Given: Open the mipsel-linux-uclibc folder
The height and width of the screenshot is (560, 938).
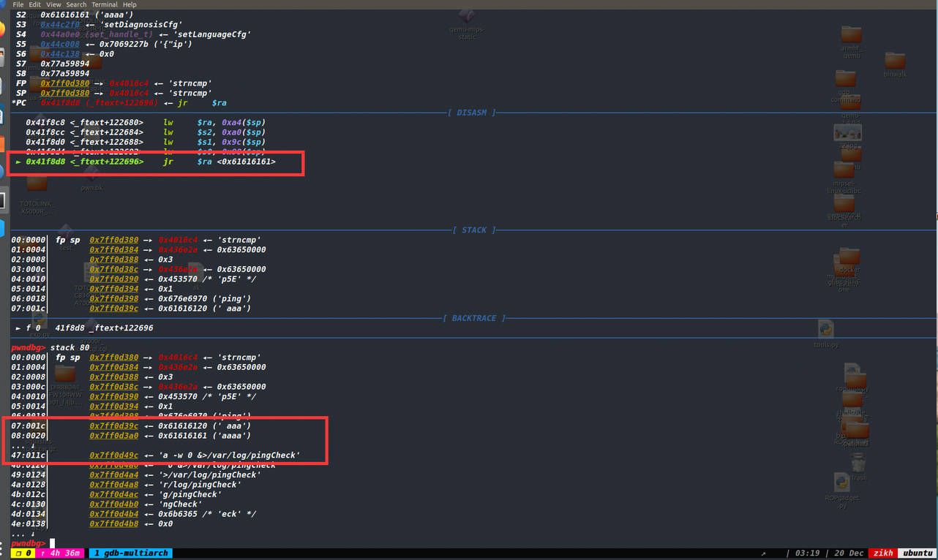Looking at the screenshot, I should [844, 178].
